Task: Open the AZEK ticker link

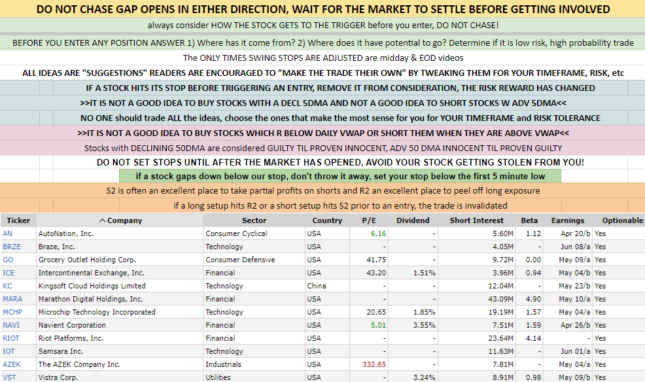Action: pyautogui.click(x=12, y=364)
